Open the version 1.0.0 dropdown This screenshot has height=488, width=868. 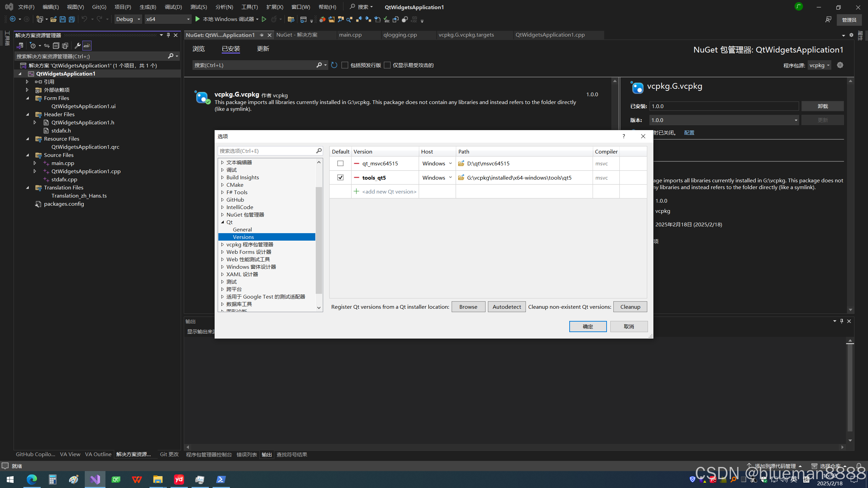click(x=724, y=120)
